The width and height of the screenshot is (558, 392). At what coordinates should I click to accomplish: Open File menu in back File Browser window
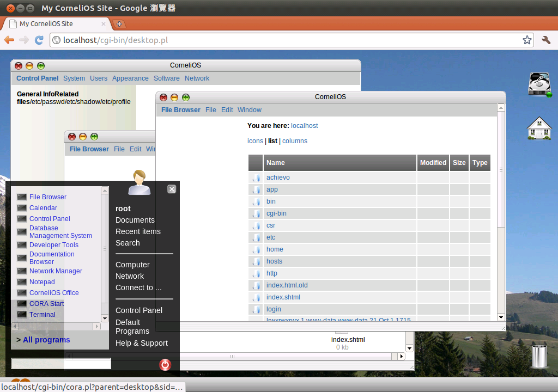119,149
